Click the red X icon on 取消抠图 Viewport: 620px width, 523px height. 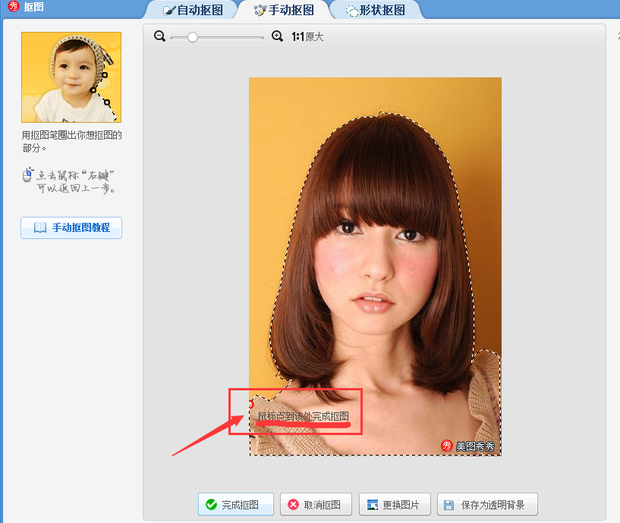point(293,504)
